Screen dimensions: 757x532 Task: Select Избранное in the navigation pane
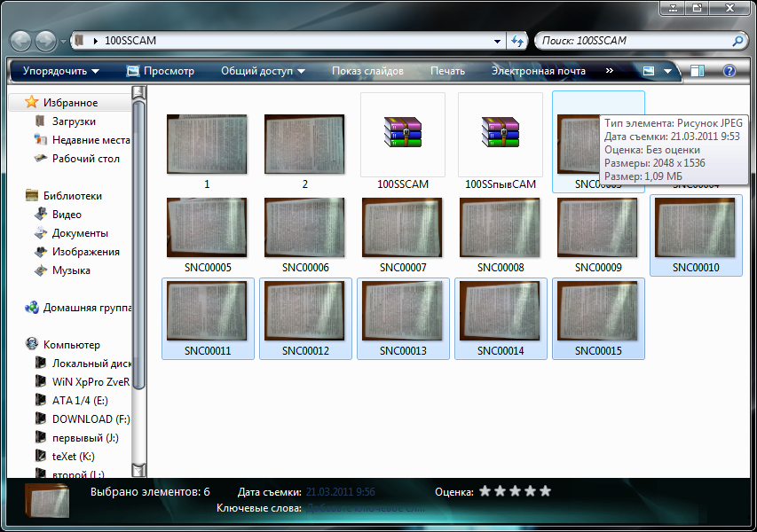click(70, 102)
